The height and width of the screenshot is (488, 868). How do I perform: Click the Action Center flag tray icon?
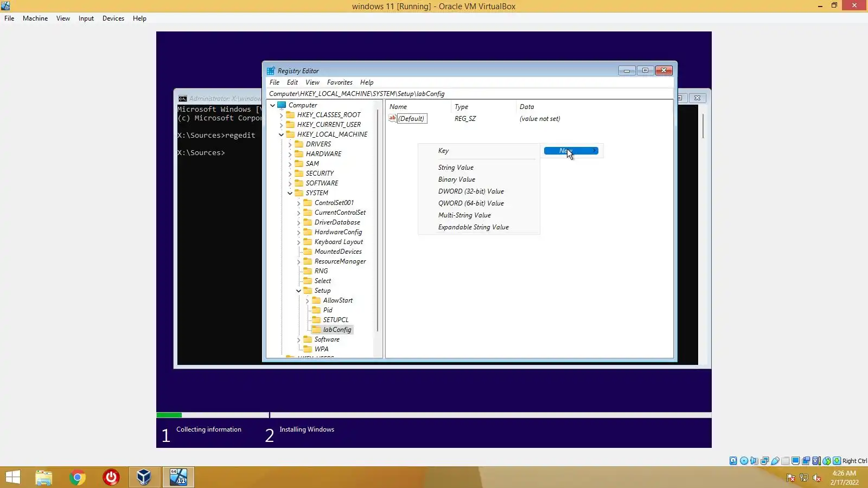tap(791, 478)
